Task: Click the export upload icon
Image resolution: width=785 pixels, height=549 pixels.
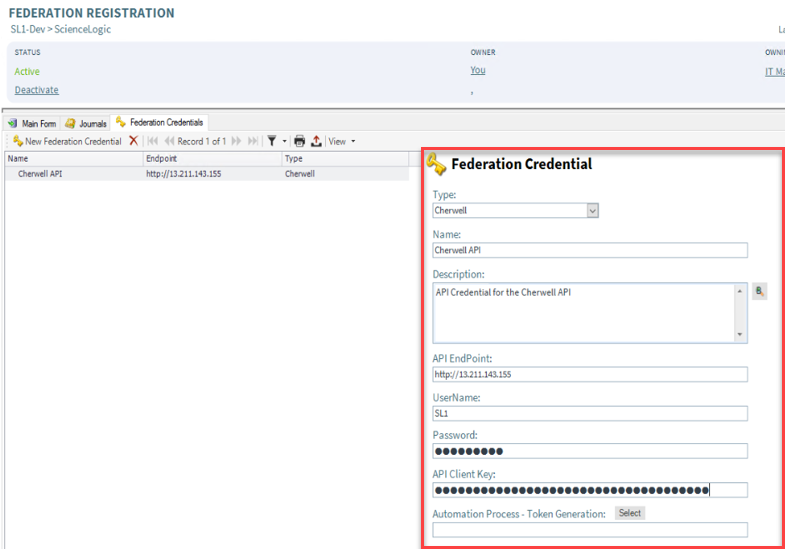Action: point(316,141)
